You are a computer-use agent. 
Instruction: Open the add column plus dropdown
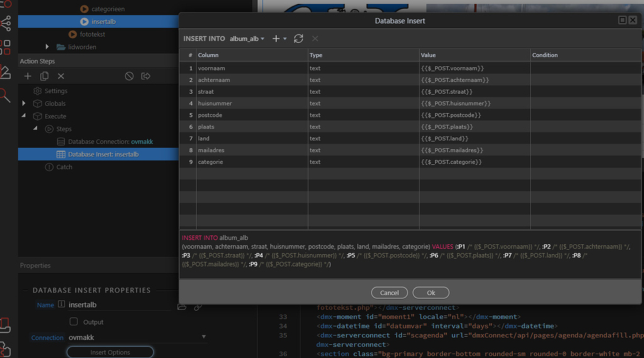pos(279,39)
